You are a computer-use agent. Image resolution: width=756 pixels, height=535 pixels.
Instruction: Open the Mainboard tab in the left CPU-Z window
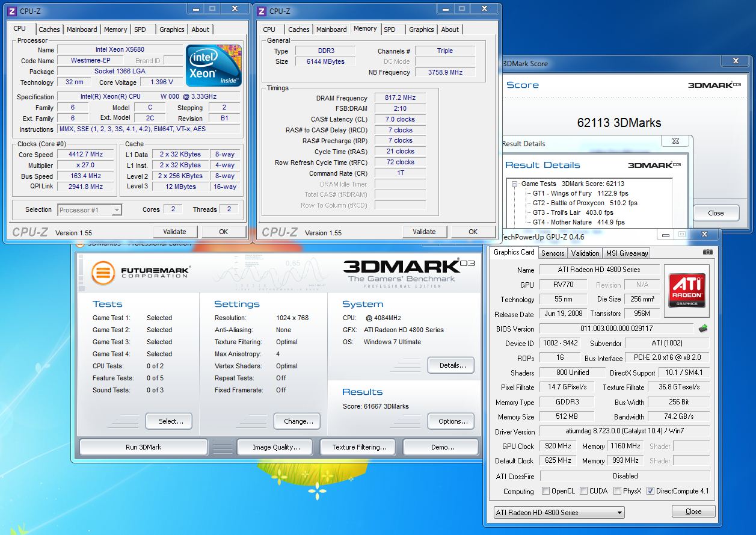pyautogui.click(x=82, y=29)
